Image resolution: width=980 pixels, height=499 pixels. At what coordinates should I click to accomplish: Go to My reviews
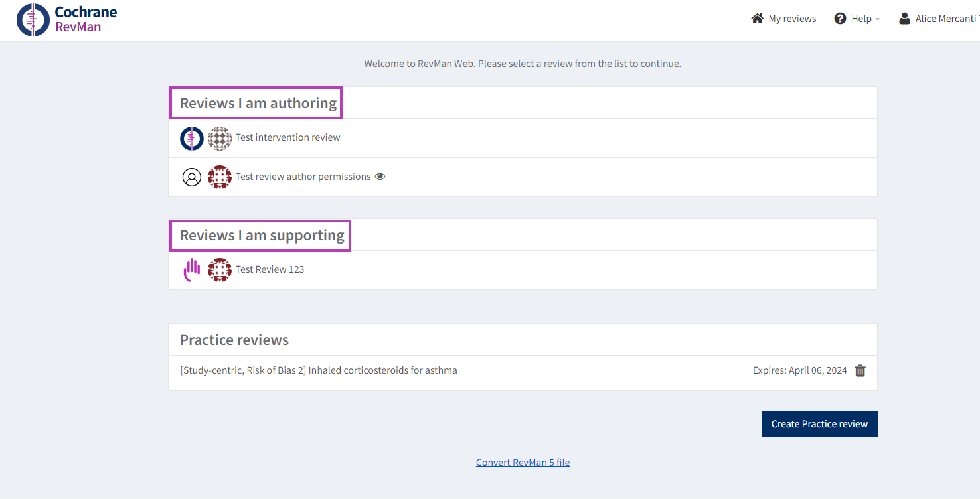click(791, 19)
